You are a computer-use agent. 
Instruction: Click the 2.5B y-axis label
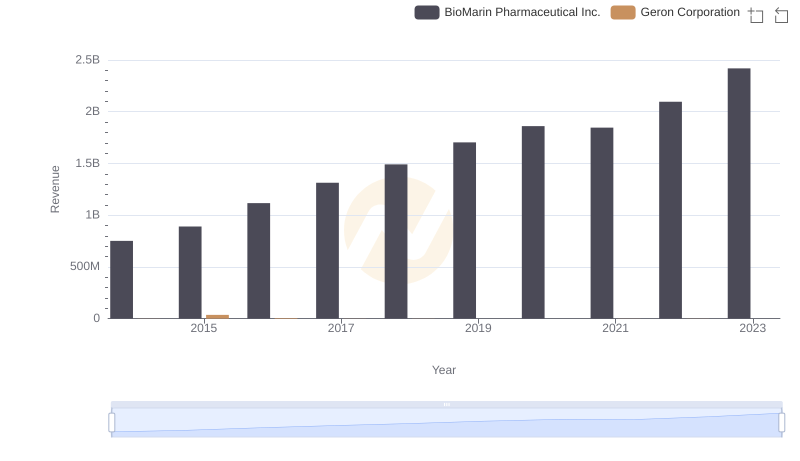(x=88, y=60)
